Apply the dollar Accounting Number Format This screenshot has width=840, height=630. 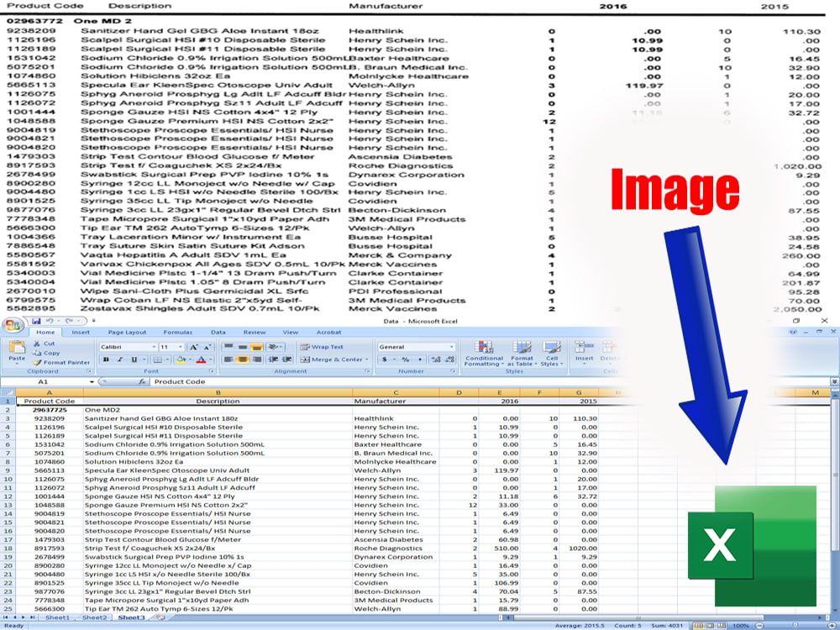point(385,360)
